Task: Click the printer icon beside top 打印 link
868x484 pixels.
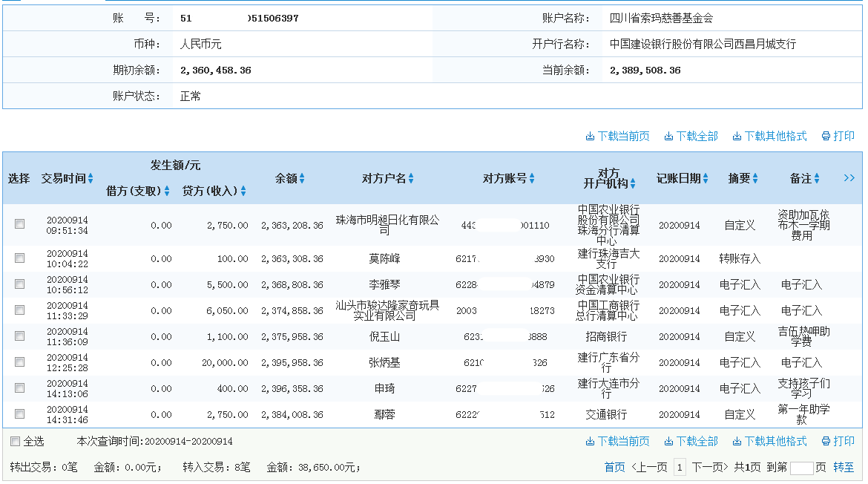Action: pos(824,136)
